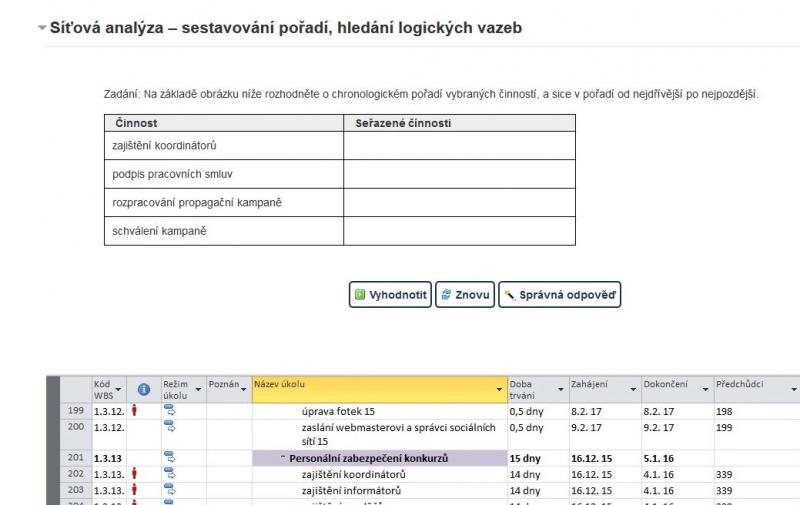This screenshot has width=800, height=505.
Task: Click the blue info indicator column icon
Action: [144, 390]
